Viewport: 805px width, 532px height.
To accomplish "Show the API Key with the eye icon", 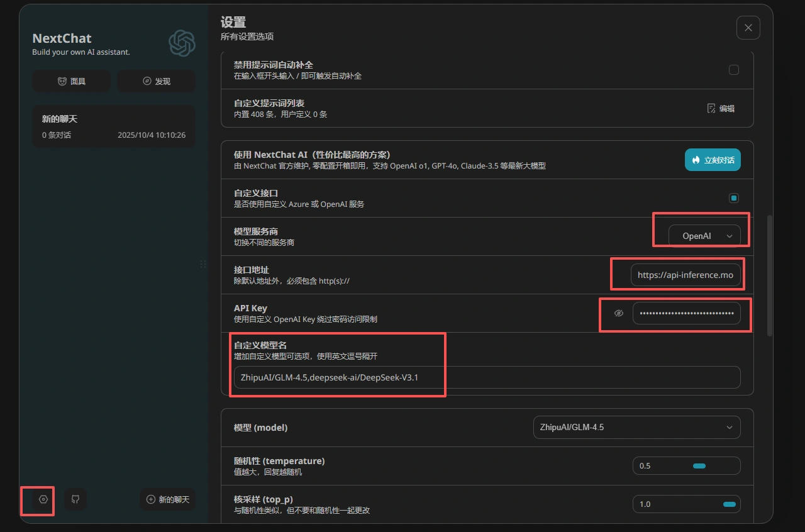I will (619, 313).
